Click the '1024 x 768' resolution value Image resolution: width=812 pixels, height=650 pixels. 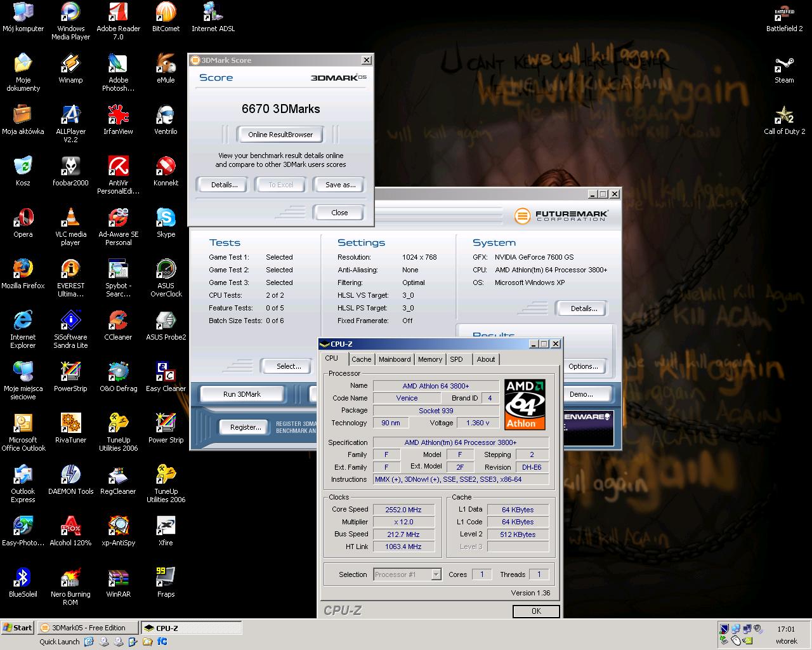coord(419,257)
